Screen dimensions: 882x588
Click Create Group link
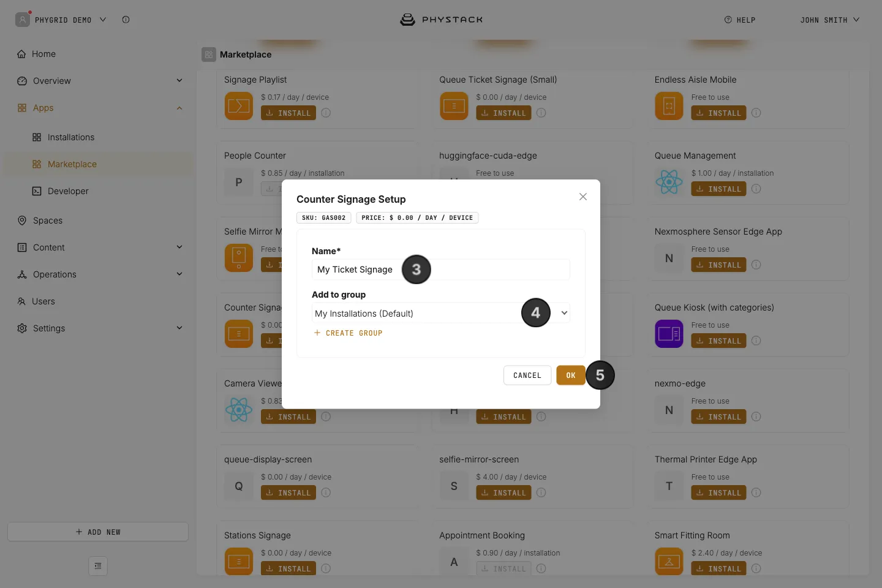348,333
